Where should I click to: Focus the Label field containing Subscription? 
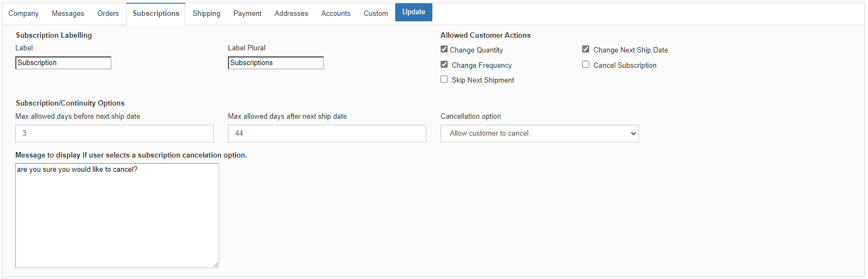(x=63, y=63)
